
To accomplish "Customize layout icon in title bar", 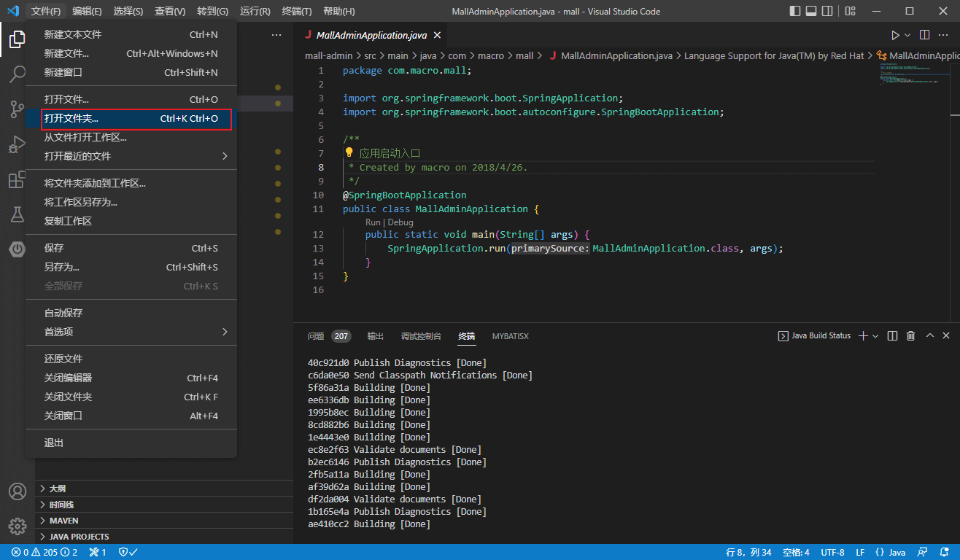I will [x=851, y=11].
